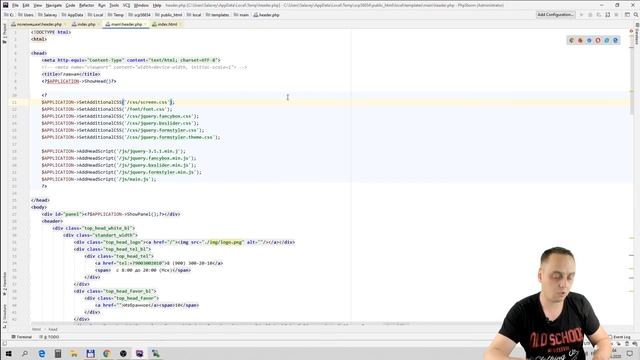The image size is (640, 360).
Task: Open PhpStorm from the taskbar
Action: pyautogui.click(x=140, y=353)
